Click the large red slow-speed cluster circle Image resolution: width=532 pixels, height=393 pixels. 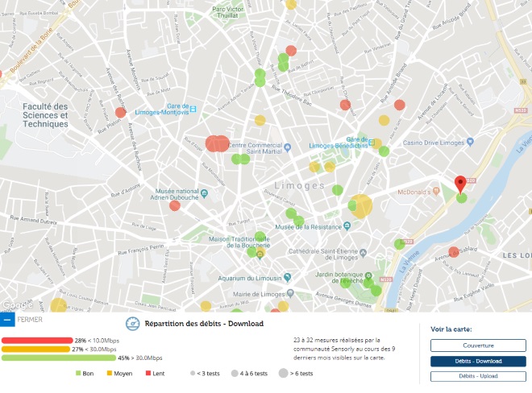click(218, 144)
